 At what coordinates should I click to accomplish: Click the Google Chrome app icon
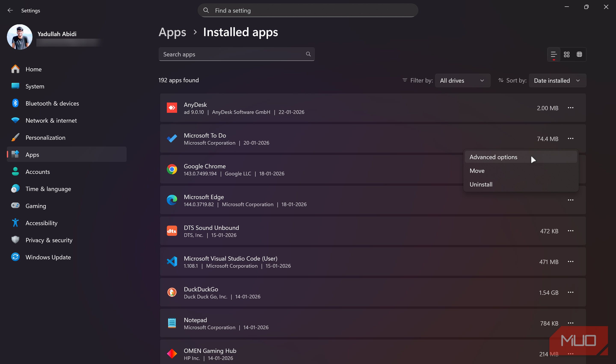click(x=172, y=169)
